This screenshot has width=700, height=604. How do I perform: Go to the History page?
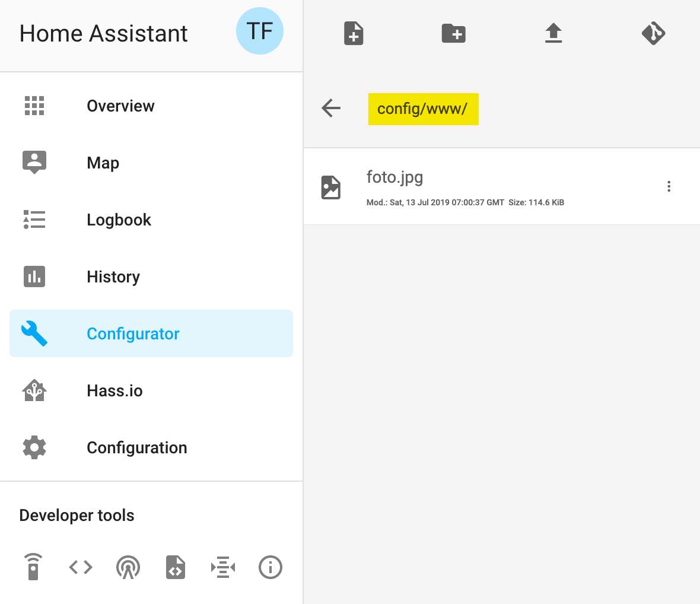[x=113, y=277]
